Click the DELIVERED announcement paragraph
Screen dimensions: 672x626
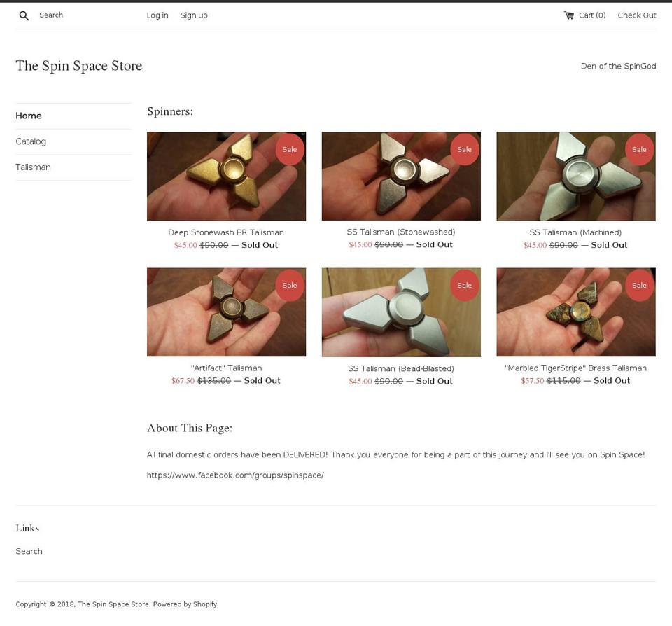(395, 454)
